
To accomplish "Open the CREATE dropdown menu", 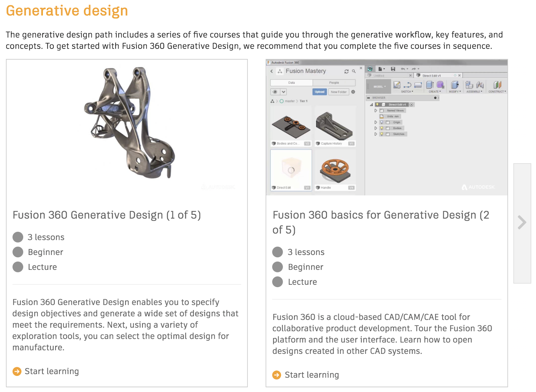I will 435,92.
